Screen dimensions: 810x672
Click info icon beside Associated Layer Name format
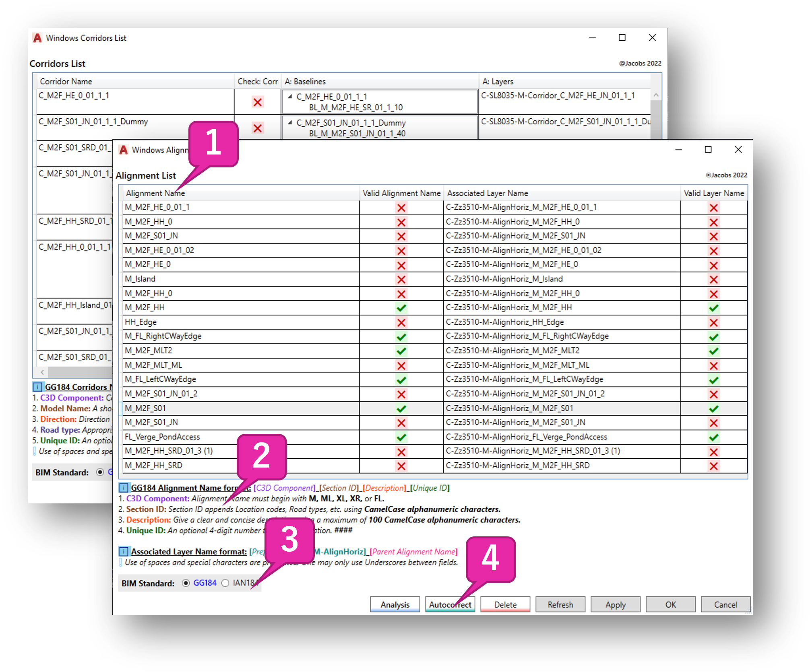(x=124, y=551)
